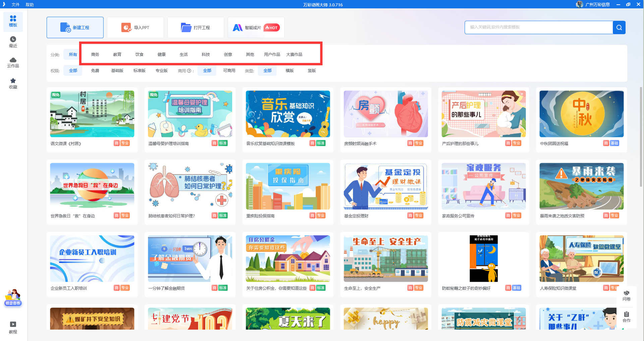Select 全部 under 类型 filter

coord(268,71)
